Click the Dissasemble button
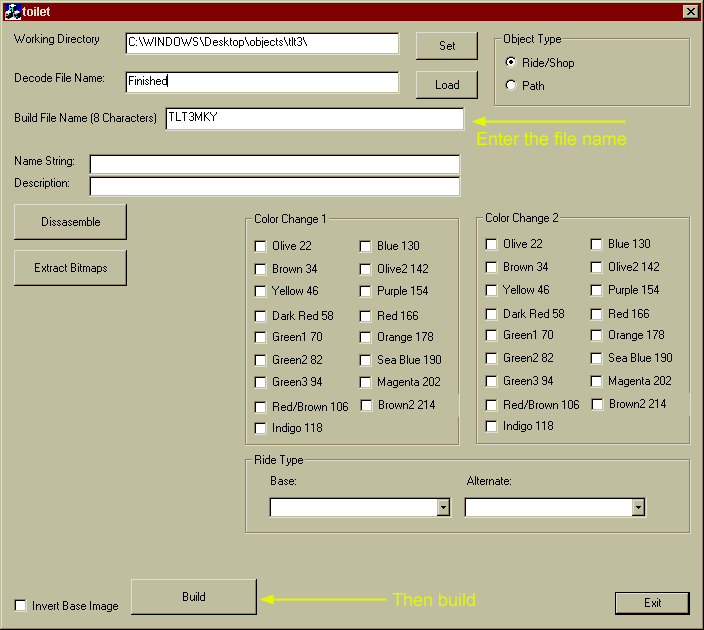This screenshot has width=704, height=630. (70, 222)
